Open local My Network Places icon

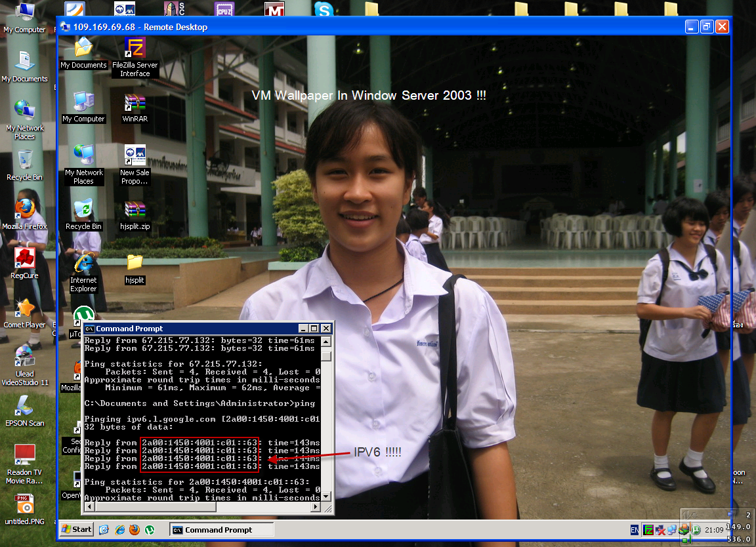point(24,121)
